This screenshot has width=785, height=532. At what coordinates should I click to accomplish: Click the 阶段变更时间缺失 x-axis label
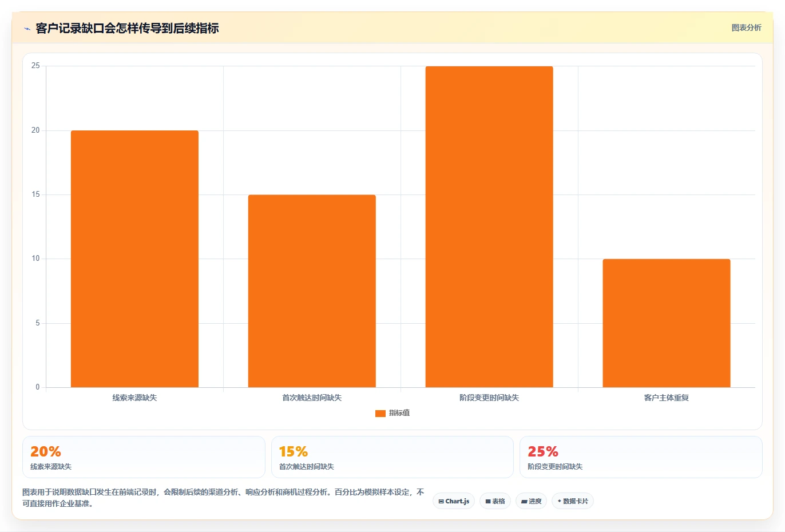click(489, 398)
